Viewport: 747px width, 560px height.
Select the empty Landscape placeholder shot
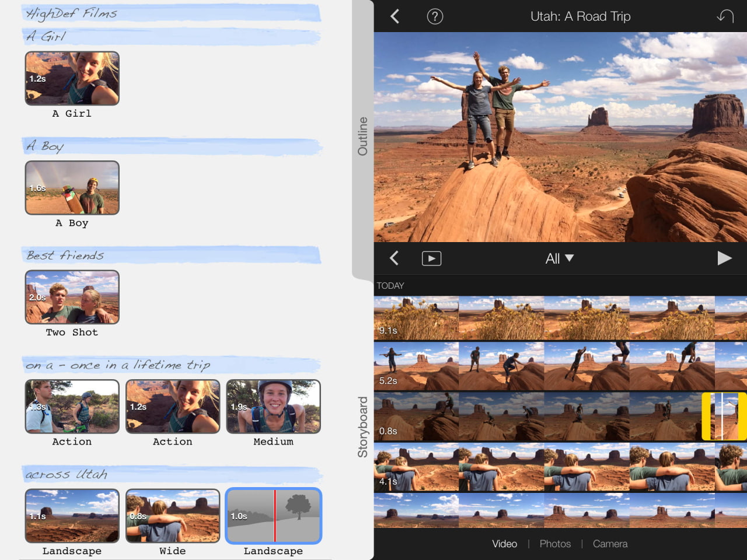(x=273, y=516)
